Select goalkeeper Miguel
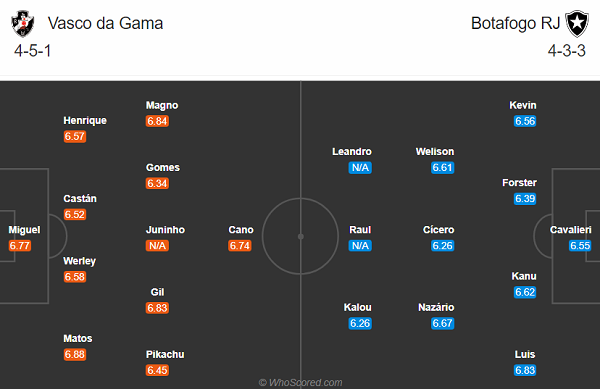This screenshot has height=389, width=600. point(24,229)
